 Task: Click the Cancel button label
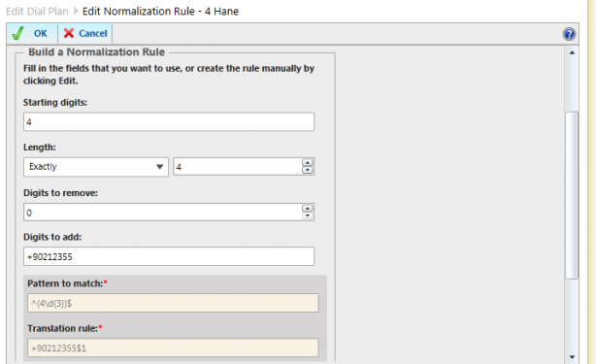(x=93, y=33)
